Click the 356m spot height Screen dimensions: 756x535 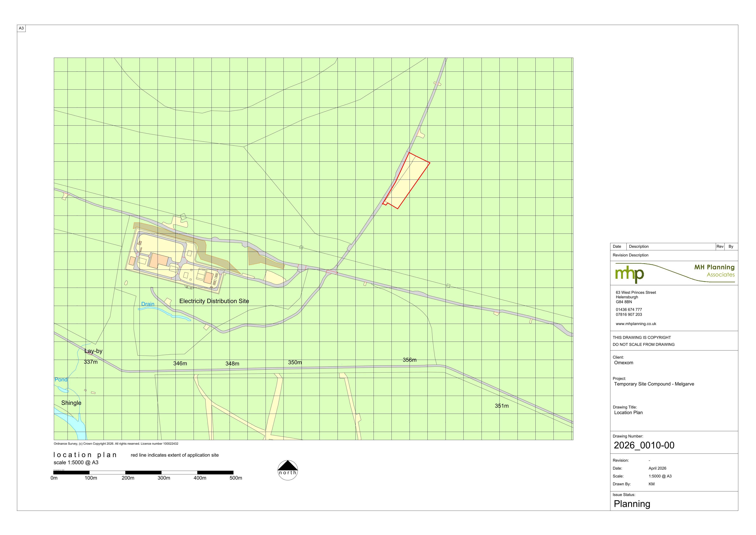pos(409,360)
